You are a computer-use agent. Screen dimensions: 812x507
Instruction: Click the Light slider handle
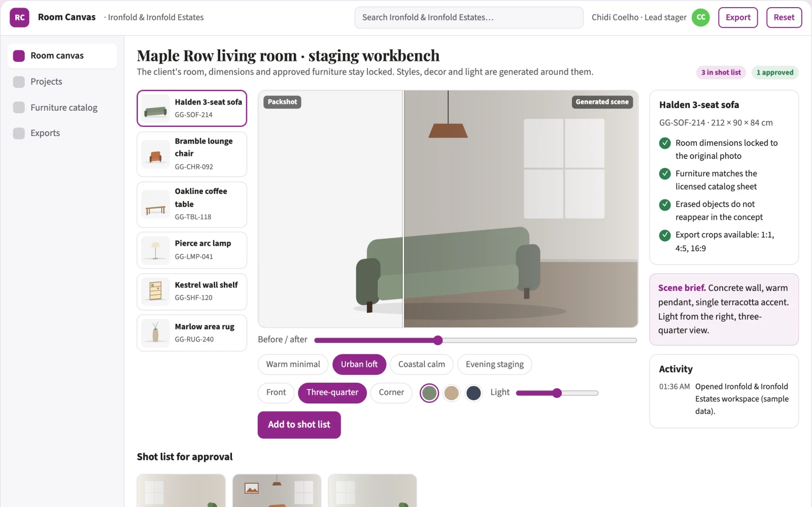[x=557, y=393]
